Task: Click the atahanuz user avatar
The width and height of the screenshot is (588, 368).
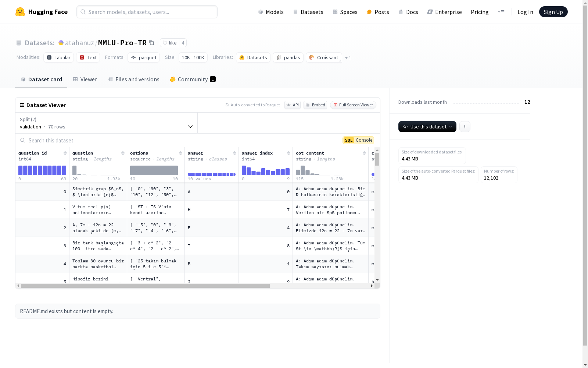Action: (61, 43)
